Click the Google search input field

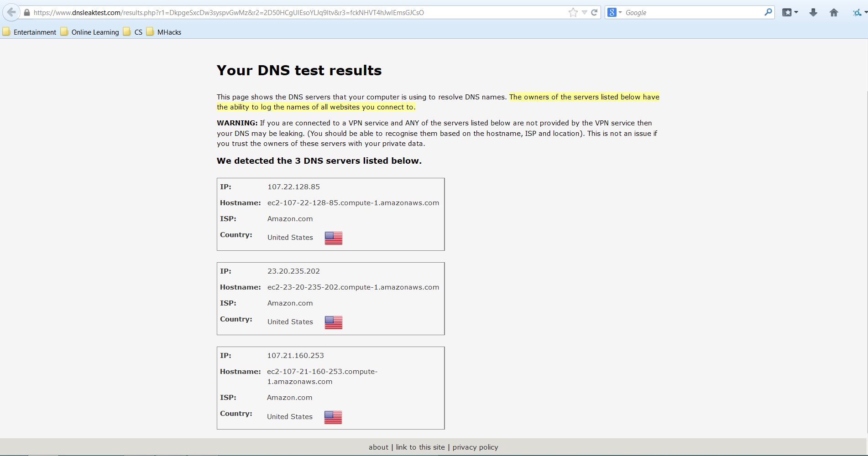click(693, 13)
